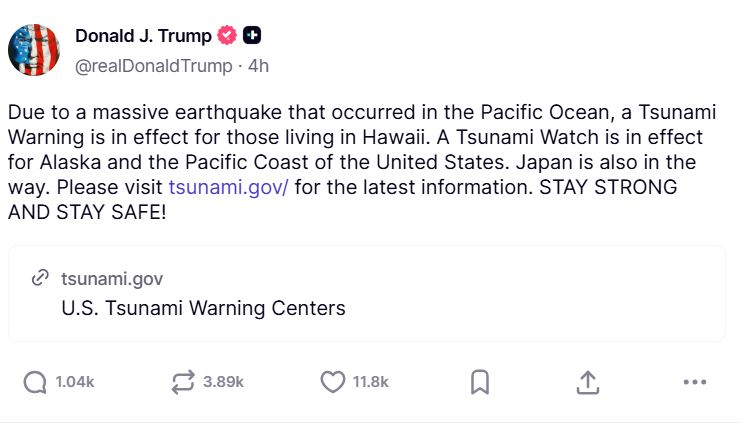Open the three-dot more options menu
The width and height of the screenshot is (741, 425).
click(x=694, y=382)
